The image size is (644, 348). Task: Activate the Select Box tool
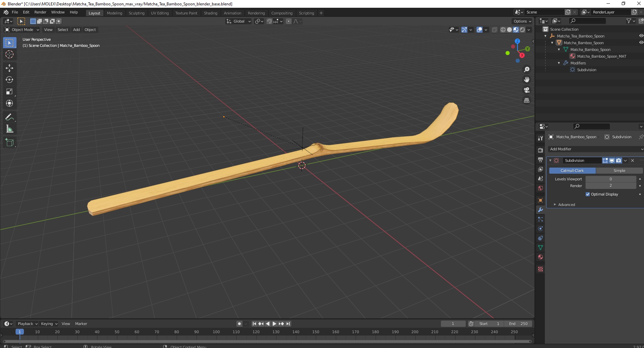(x=9, y=43)
